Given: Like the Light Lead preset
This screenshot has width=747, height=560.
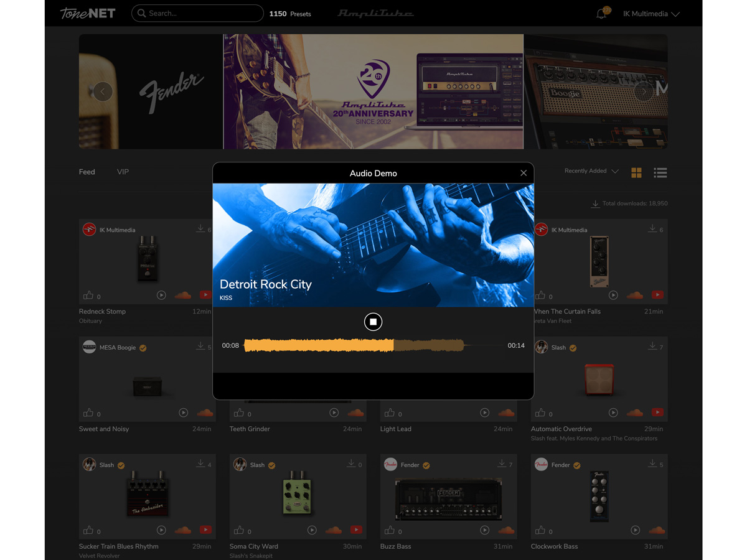Looking at the screenshot, I should (x=390, y=413).
